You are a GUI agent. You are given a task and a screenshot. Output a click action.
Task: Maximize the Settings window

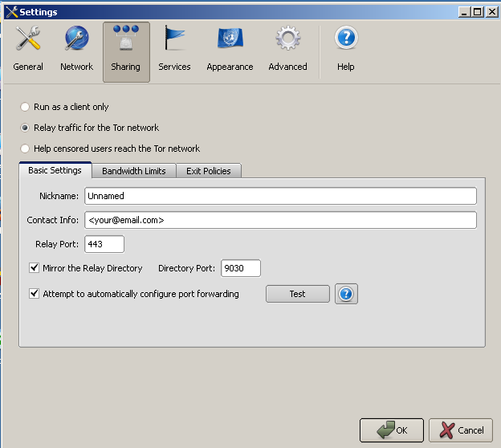(478, 12)
